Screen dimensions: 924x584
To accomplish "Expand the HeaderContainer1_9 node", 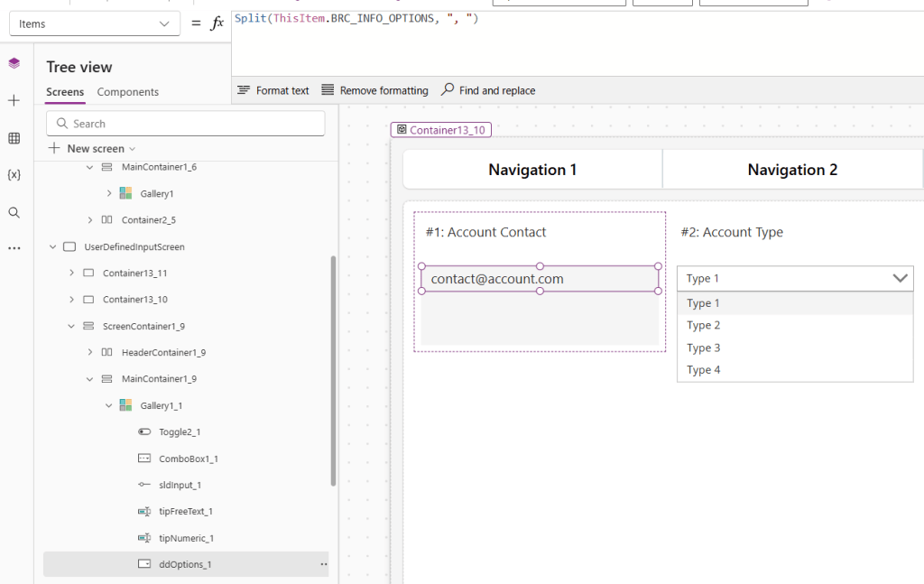I will (x=90, y=352).
